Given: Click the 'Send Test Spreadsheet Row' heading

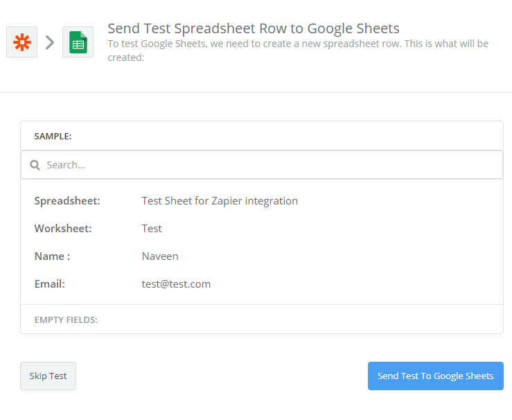Looking at the screenshot, I should point(254,28).
